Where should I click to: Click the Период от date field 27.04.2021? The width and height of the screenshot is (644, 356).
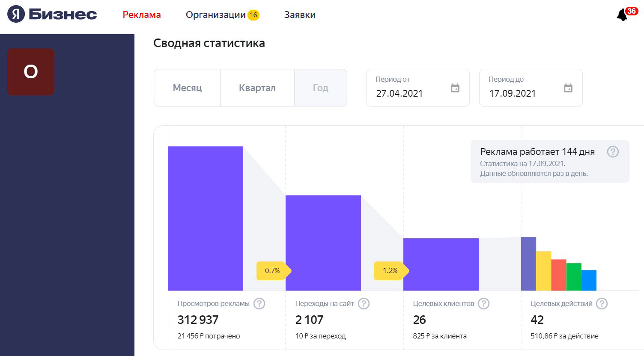point(417,88)
